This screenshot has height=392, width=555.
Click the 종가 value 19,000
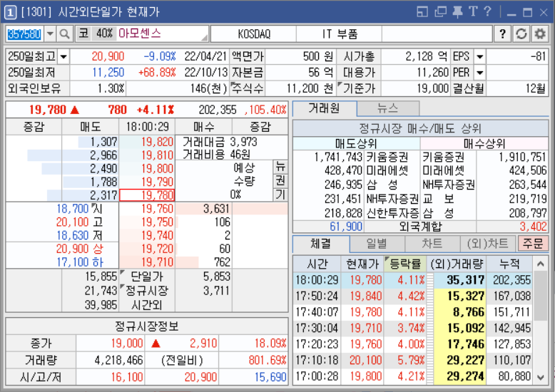click(127, 343)
